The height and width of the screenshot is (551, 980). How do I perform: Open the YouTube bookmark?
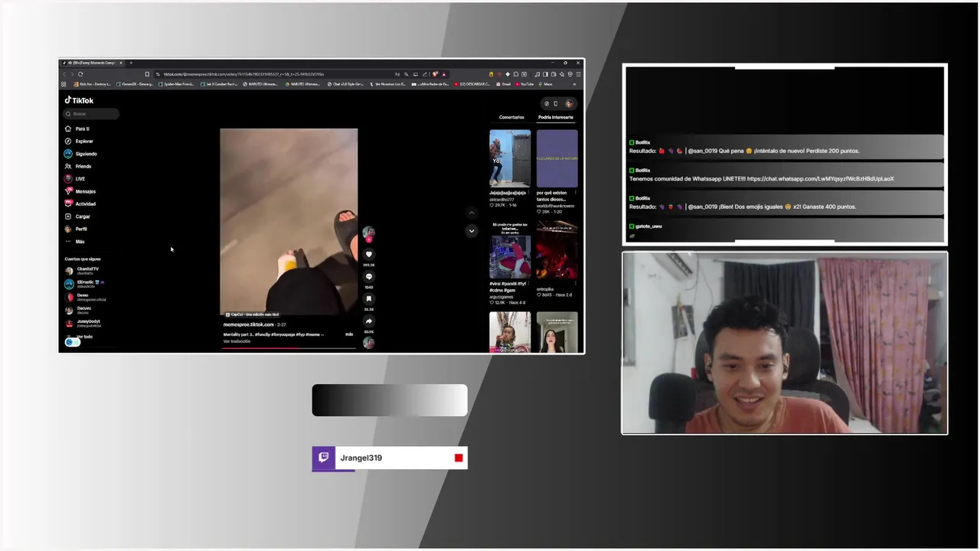pos(524,84)
